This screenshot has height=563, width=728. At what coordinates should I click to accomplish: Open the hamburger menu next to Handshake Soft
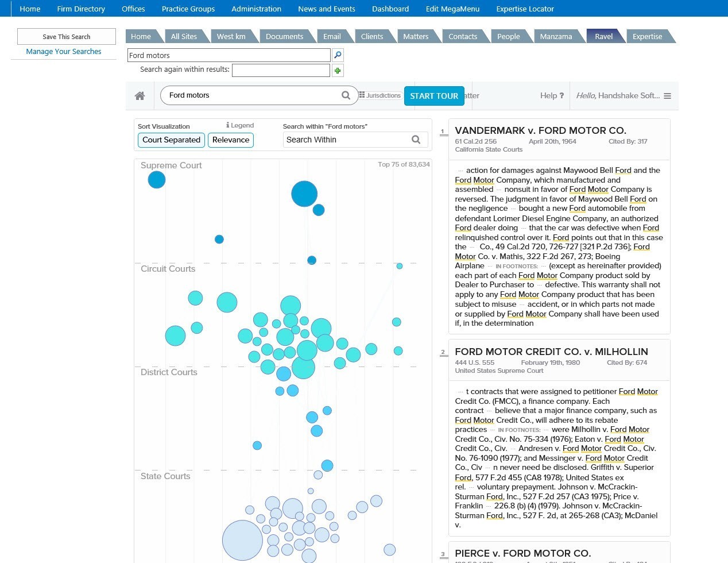pyautogui.click(x=667, y=96)
